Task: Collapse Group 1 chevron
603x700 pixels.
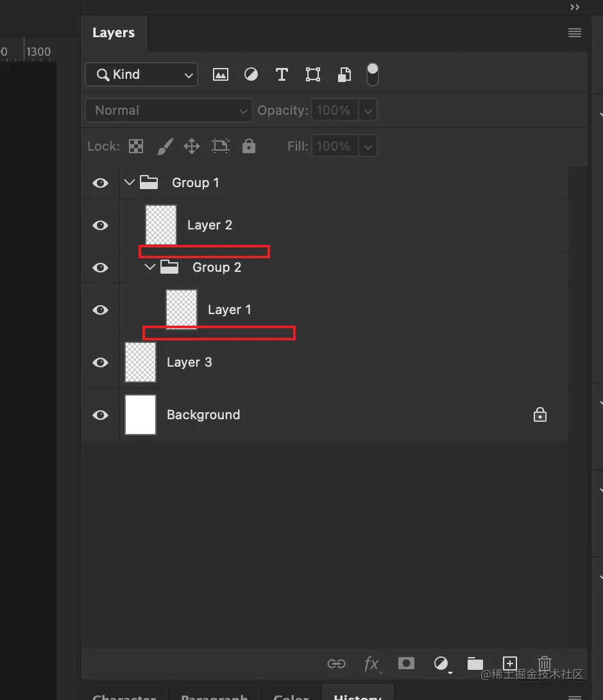Action: [130, 182]
